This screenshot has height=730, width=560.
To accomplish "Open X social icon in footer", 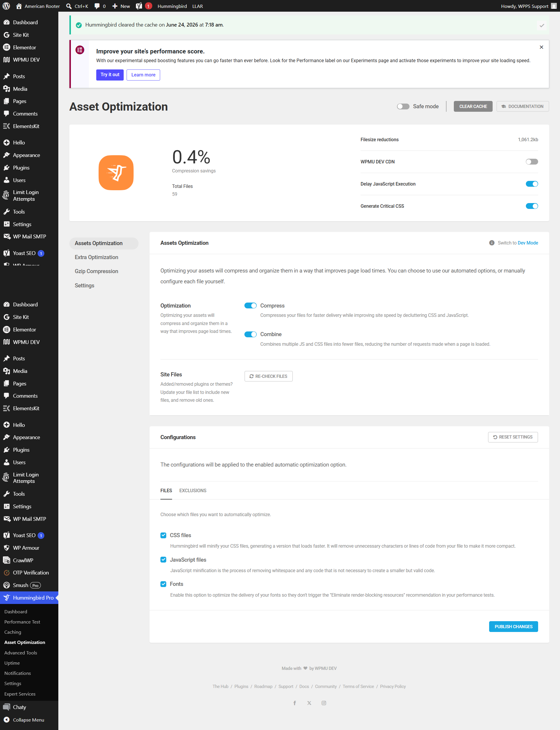I will (x=309, y=703).
